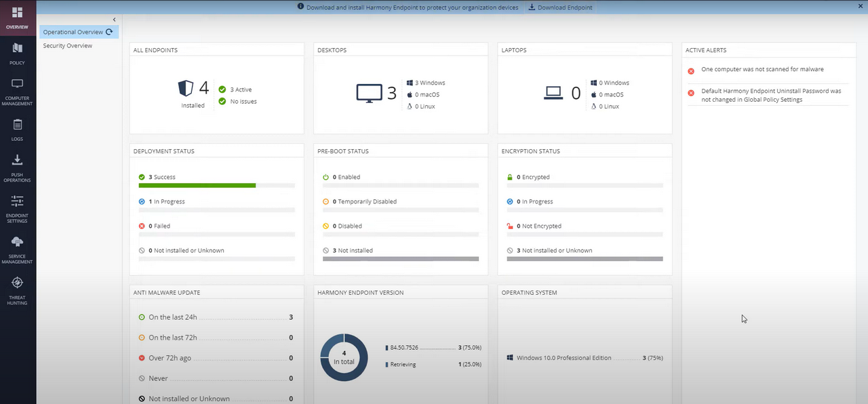
Task: Refresh the Operational Overview dashboard
Action: pos(109,32)
